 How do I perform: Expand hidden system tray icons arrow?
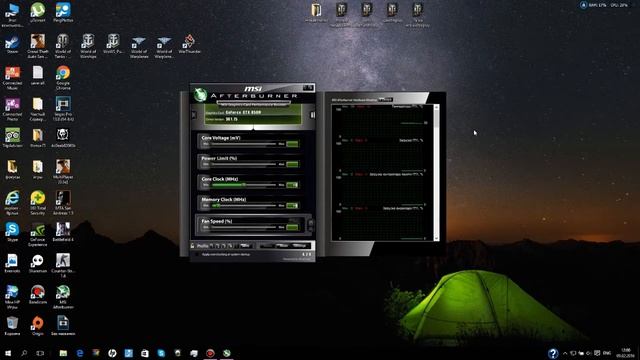pos(565,353)
